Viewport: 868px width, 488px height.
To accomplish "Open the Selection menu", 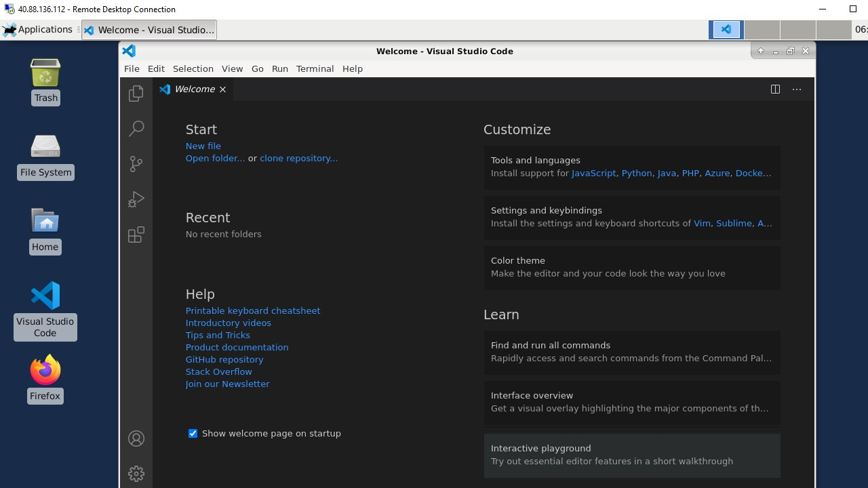I will click(193, 68).
